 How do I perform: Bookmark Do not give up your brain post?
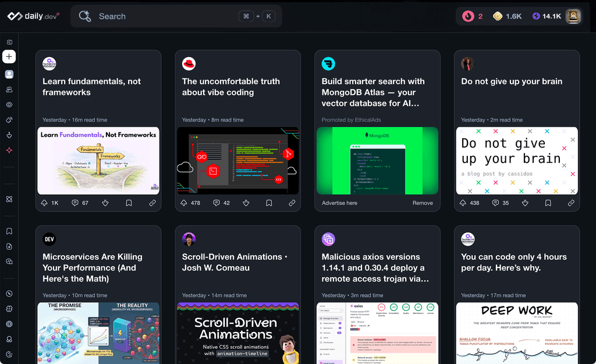(x=548, y=203)
